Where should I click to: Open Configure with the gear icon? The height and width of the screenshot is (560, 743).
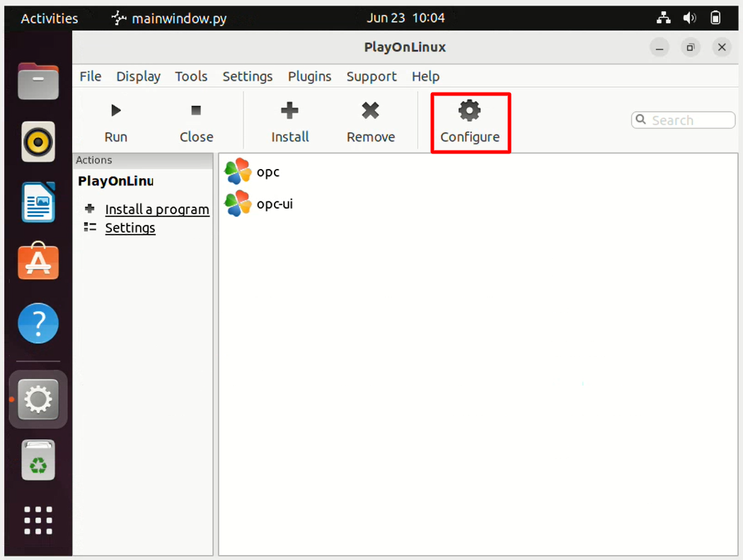tap(470, 110)
